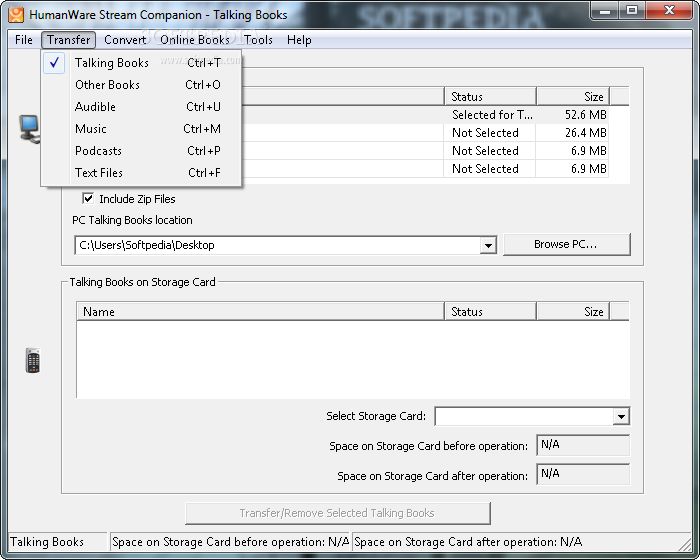The width and height of the screenshot is (700, 560).
Task: Uncheck Include Zip Files checkbox
Action: [88, 198]
